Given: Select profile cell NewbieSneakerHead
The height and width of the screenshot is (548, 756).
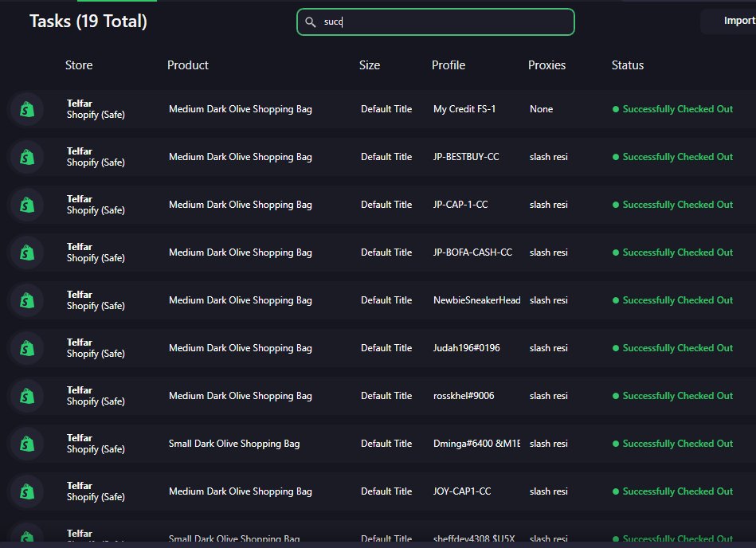Looking at the screenshot, I should pyautogui.click(x=477, y=299).
